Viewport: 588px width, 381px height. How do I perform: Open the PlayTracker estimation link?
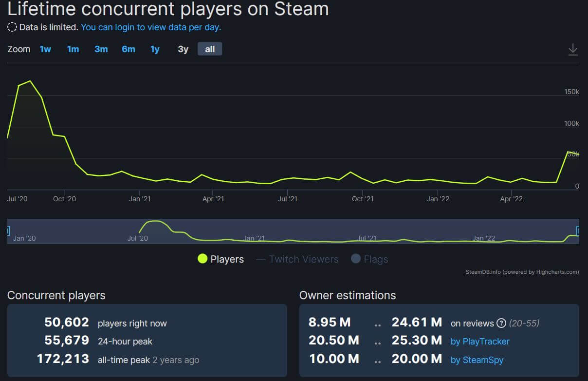(480, 342)
